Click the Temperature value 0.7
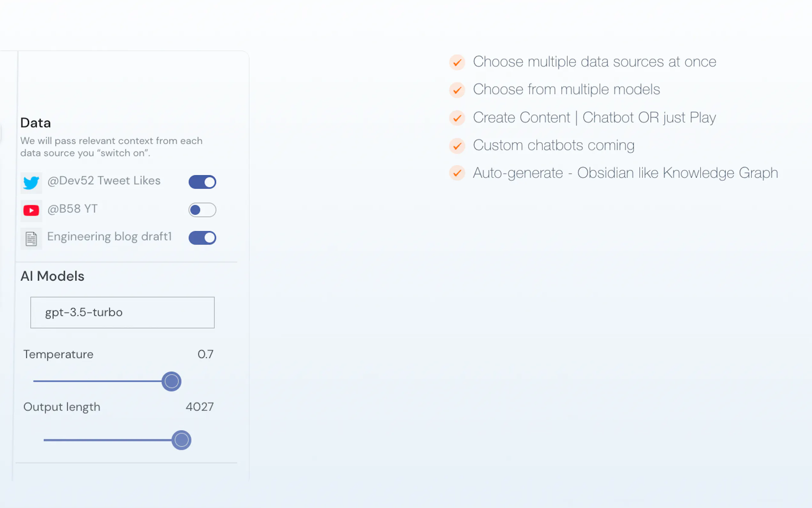 pyautogui.click(x=205, y=354)
